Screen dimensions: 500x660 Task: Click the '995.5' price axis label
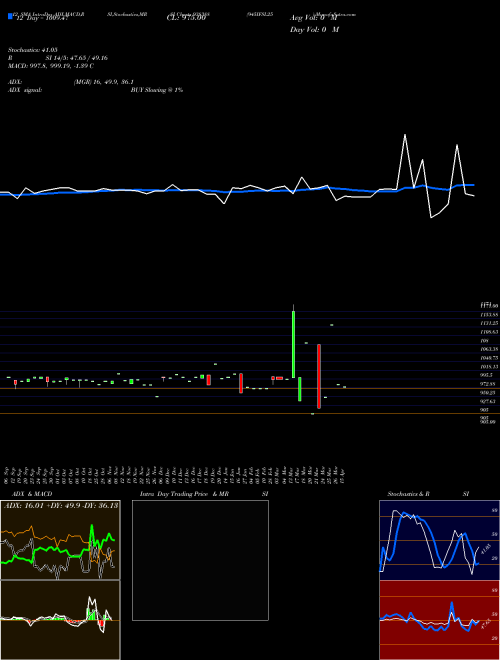point(487,375)
